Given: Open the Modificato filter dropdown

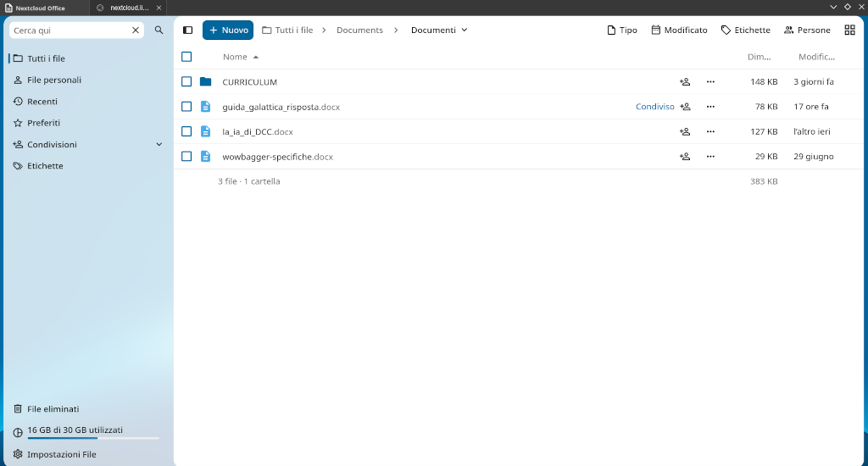Looking at the screenshot, I should point(679,30).
